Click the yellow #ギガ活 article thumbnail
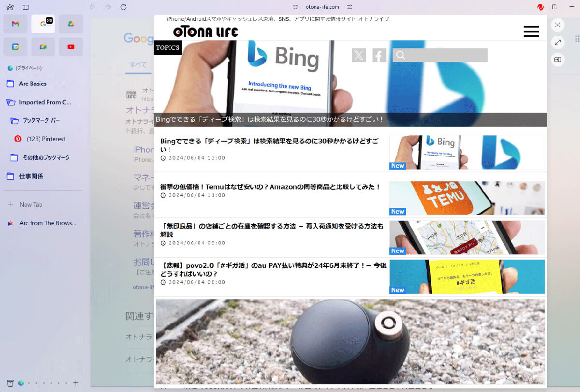Screen dimensions: 580x392 tap(467, 276)
